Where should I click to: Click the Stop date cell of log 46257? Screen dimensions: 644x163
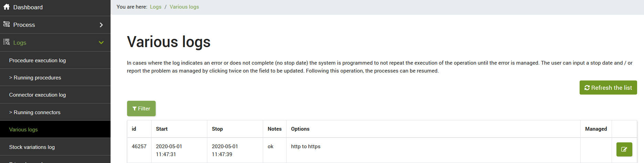235,150
